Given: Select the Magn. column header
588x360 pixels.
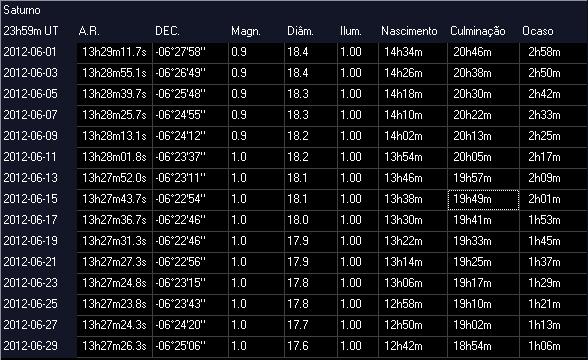Looking at the screenshot, I should [x=246, y=31].
